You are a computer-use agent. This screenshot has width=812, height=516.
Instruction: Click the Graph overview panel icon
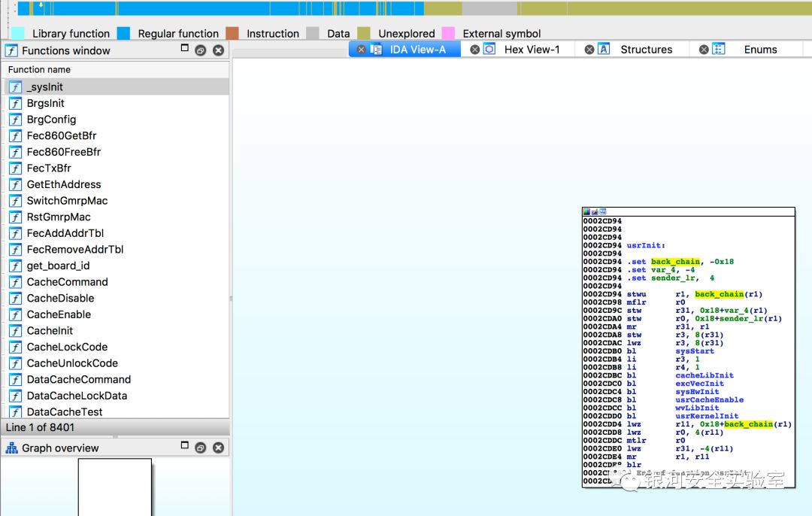pyautogui.click(x=11, y=448)
